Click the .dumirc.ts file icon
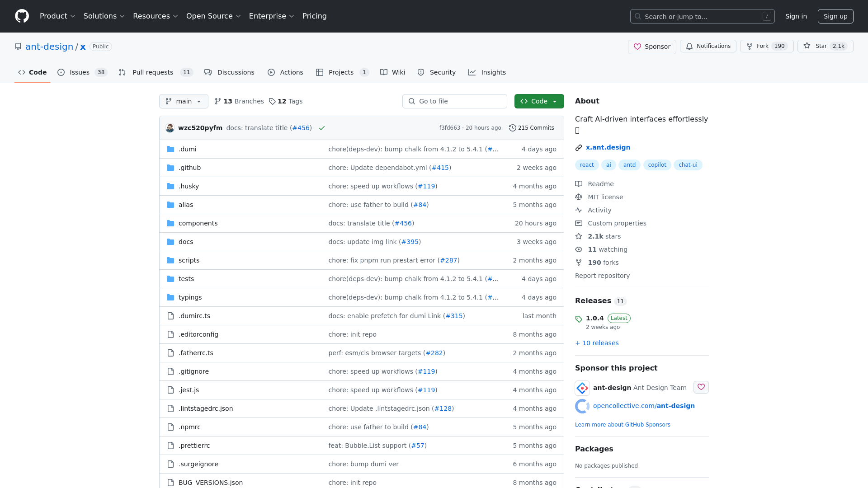This screenshot has height=488, width=868. (170, 316)
